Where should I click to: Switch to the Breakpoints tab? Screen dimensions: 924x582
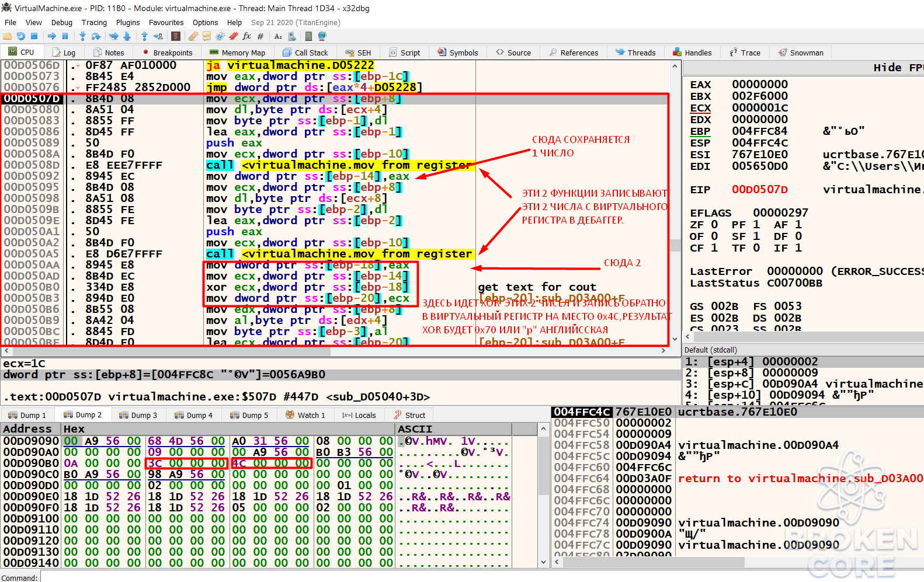(166, 53)
